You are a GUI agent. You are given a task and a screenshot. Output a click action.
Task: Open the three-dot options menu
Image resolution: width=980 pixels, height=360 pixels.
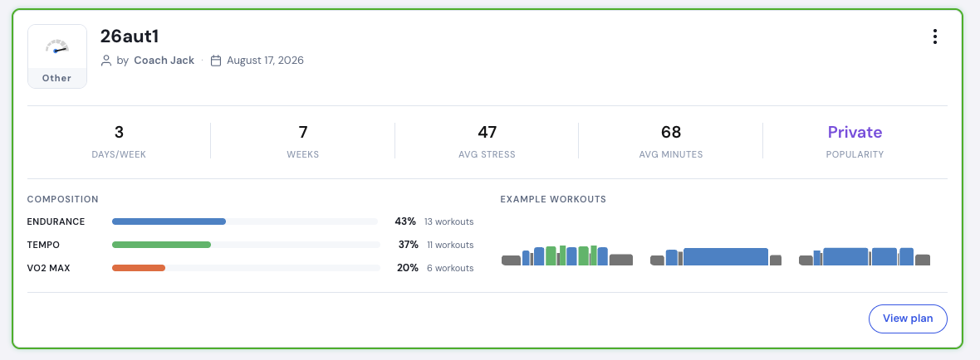click(x=934, y=36)
